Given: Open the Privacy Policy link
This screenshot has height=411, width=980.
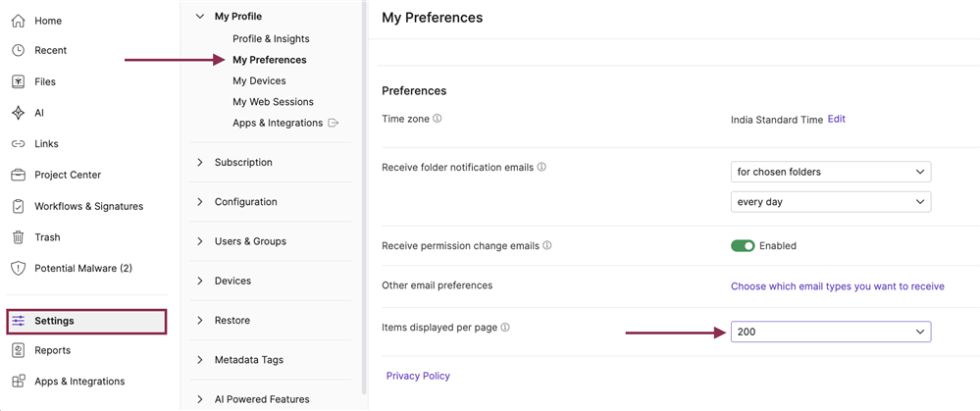Looking at the screenshot, I should coord(418,376).
